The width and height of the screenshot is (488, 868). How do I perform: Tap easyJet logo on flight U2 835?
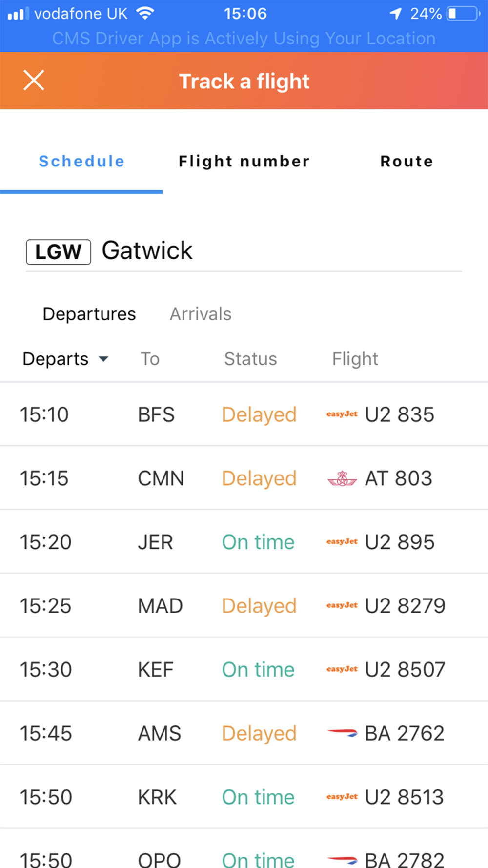tap(342, 414)
